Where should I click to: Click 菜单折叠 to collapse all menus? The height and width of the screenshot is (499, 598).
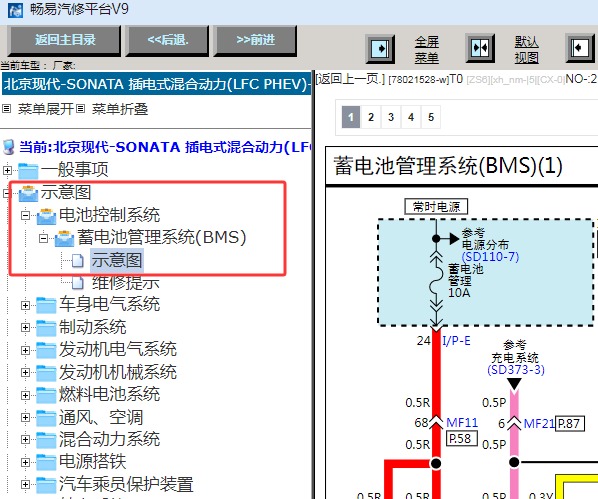(x=120, y=109)
